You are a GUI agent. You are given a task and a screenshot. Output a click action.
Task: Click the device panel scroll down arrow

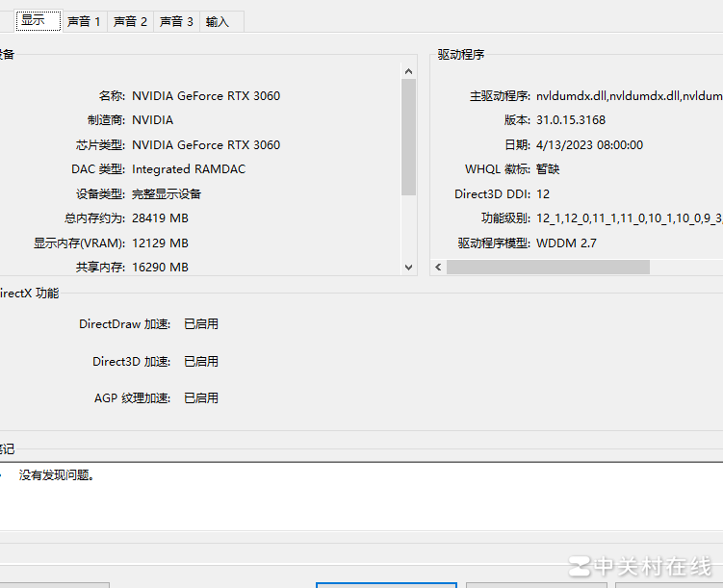[408, 268]
